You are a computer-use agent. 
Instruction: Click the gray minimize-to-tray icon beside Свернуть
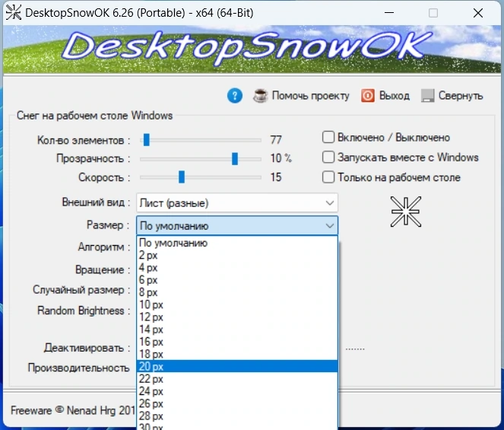(427, 96)
